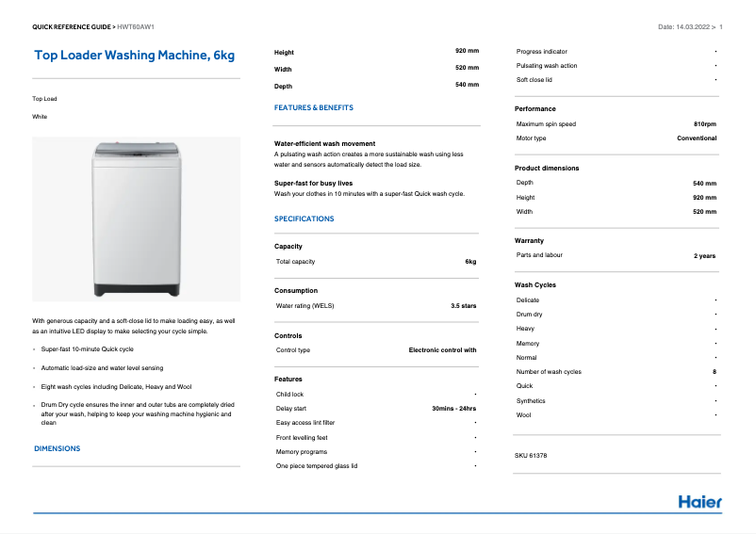The height and width of the screenshot is (534, 756).
Task: Click the 'QUICK REFERENCE GUIDE' header text
Action: (71, 26)
